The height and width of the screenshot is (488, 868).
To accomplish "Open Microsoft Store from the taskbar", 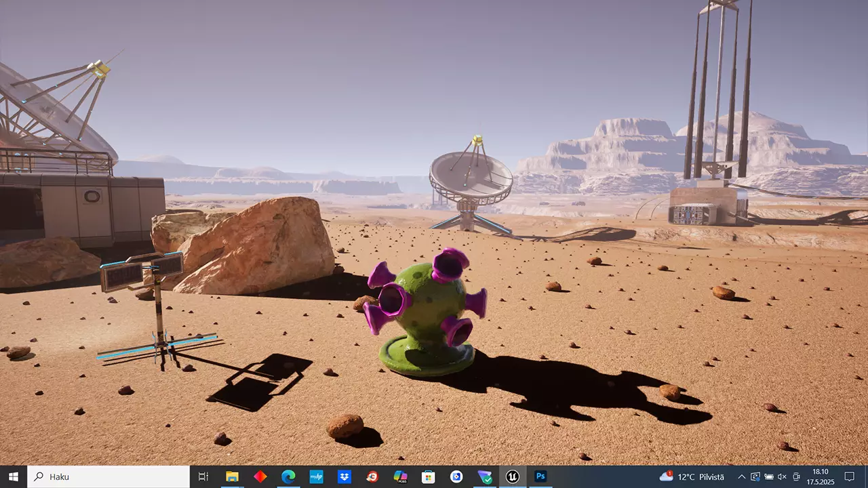I will click(x=428, y=476).
